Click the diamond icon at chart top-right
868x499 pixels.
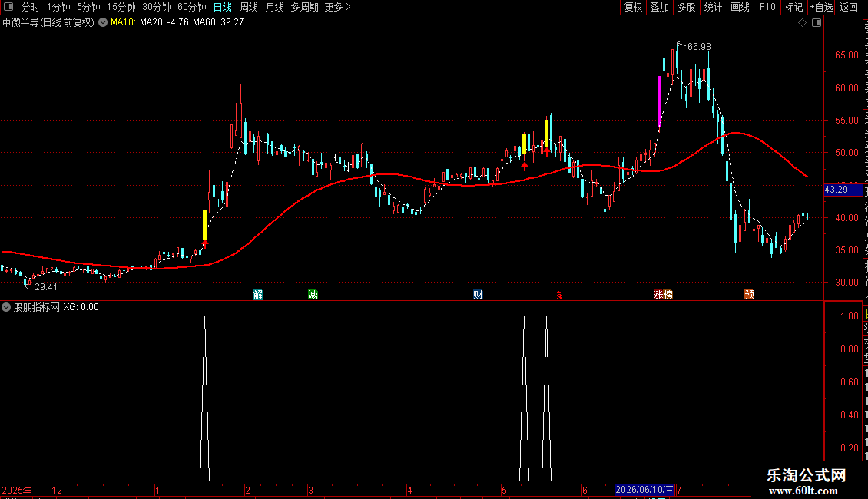pyautogui.click(x=802, y=23)
